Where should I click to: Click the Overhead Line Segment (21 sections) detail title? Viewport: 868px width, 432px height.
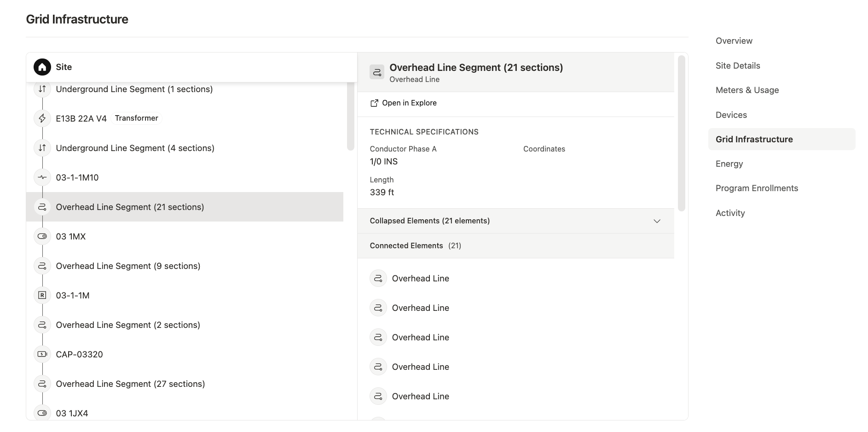click(476, 68)
